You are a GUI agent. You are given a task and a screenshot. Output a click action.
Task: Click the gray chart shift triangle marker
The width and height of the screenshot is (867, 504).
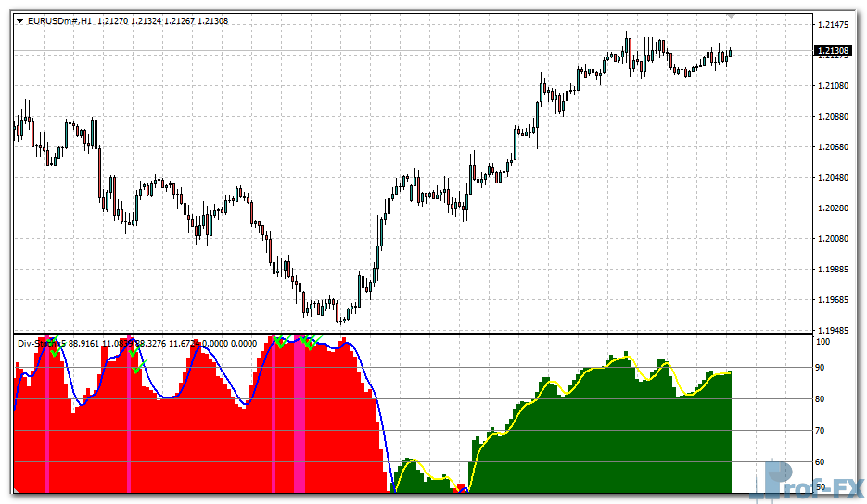click(732, 16)
